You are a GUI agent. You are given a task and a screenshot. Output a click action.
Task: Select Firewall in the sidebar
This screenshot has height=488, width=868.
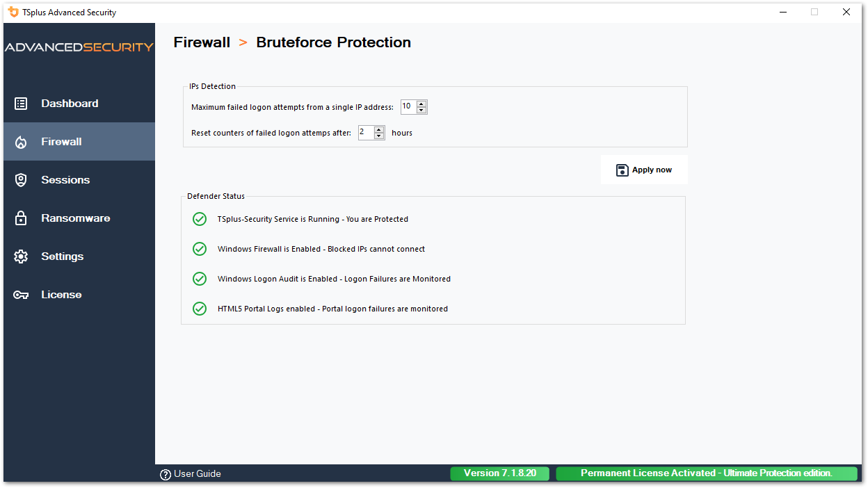click(x=79, y=142)
